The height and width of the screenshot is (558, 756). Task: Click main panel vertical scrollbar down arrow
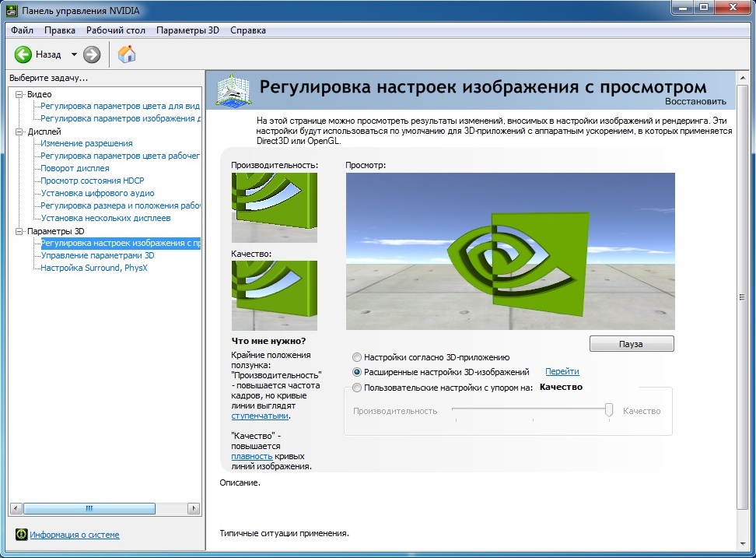tap(743, 544)
